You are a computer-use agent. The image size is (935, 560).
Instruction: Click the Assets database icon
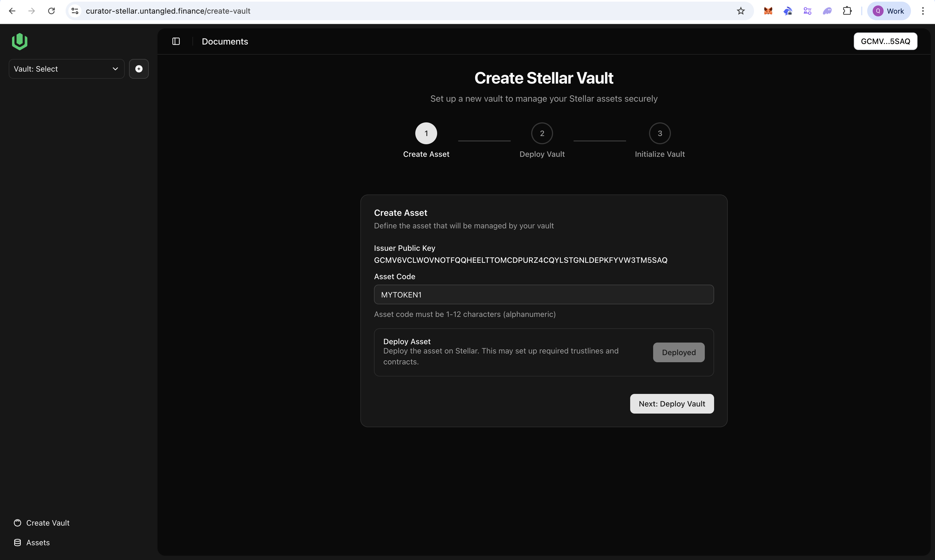point(17,542)
